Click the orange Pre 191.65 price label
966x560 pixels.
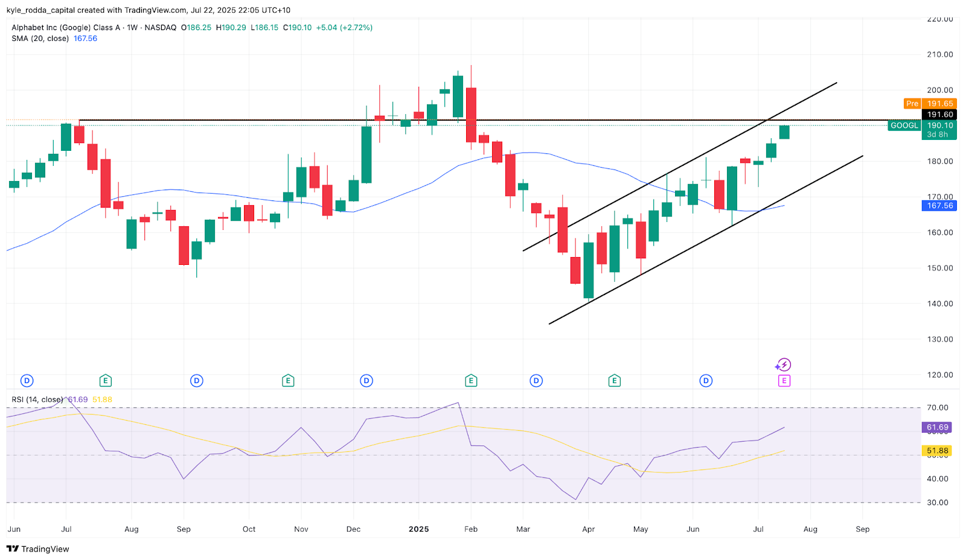tap(930, 104)
